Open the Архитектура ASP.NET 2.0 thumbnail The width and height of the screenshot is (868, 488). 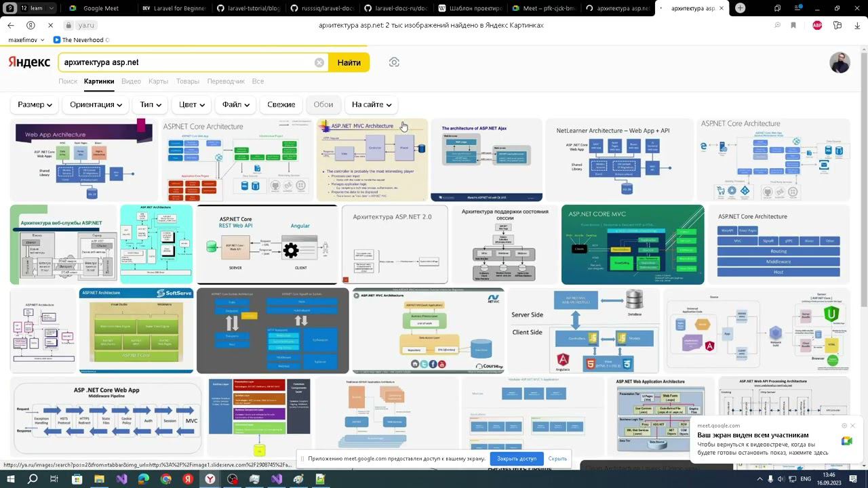(x=395, y=245)
